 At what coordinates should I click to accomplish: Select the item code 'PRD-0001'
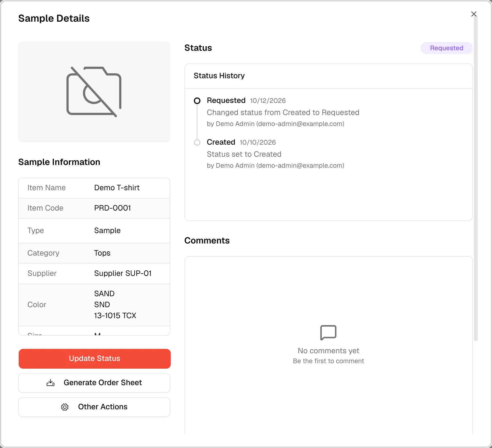[x=113, y=208]
